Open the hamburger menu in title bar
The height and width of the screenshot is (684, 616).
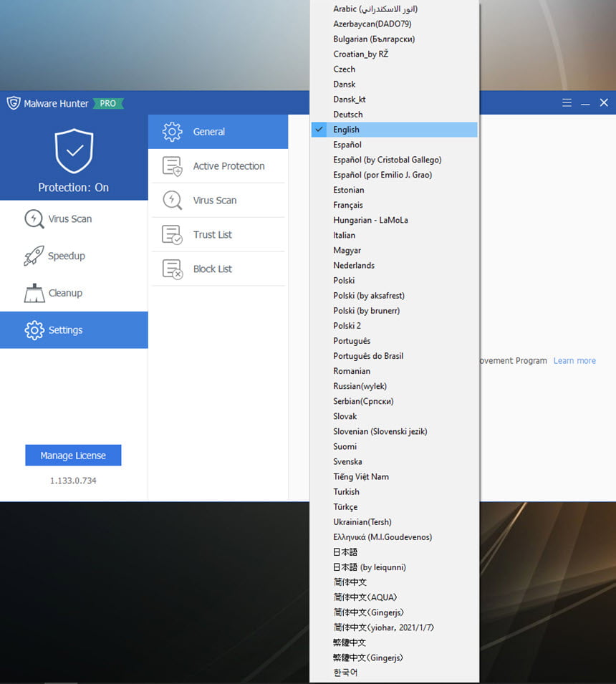point(567,103)
